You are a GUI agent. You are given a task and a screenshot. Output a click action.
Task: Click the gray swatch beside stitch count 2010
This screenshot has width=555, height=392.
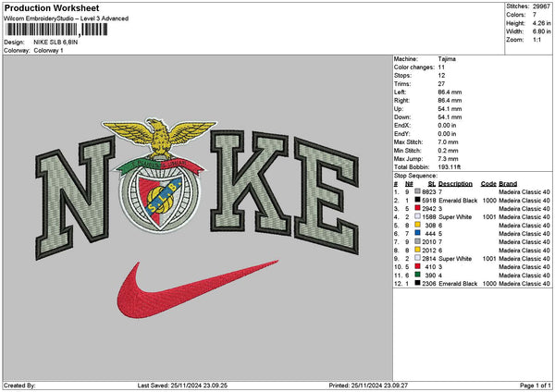pyautogui.click(x=417, y=241)
